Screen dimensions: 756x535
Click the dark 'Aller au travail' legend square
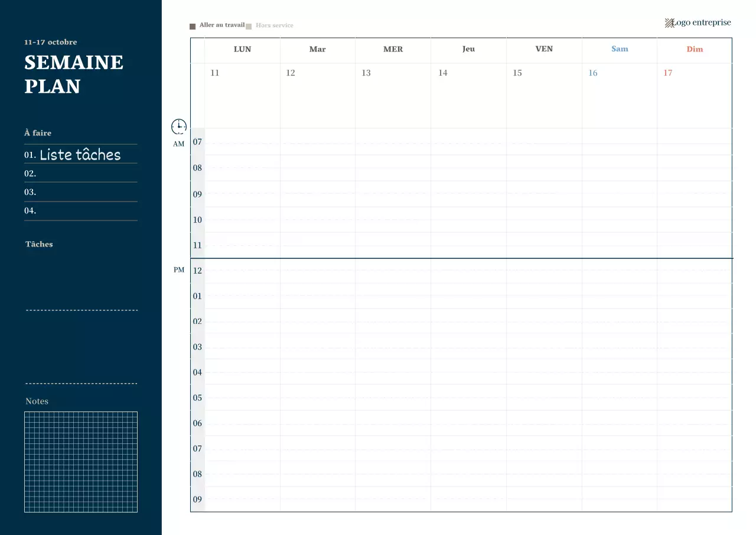[x=192, y=25]
